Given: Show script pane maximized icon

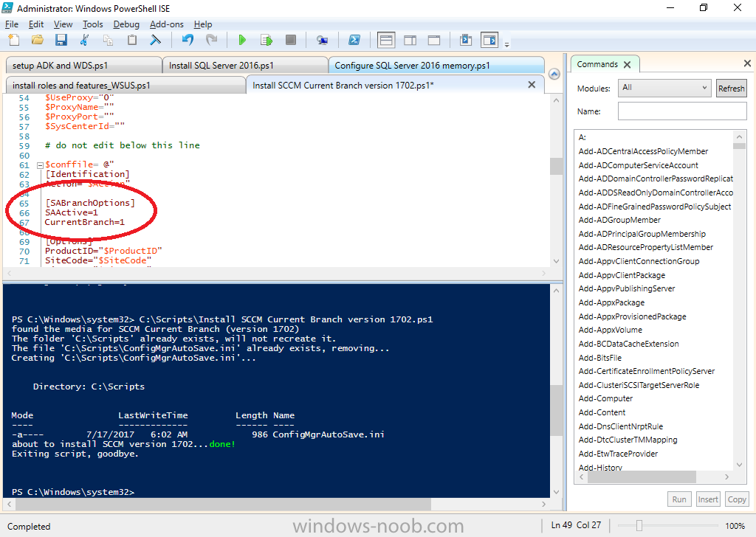Looking at the screenshot, I should click(x=434, y=41).
